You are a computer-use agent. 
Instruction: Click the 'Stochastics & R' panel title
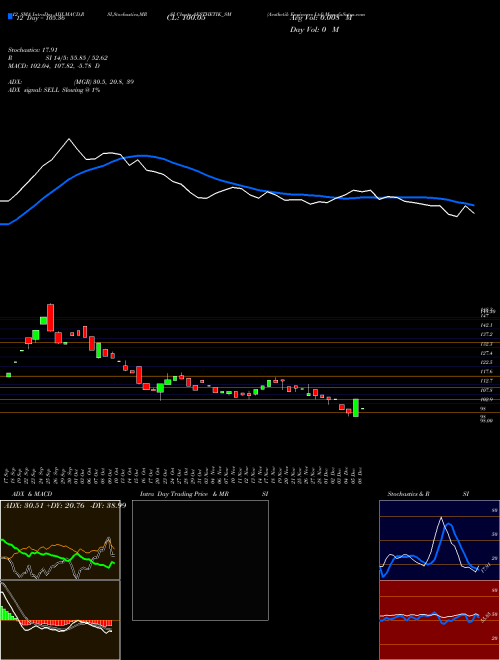pyautogui.click(x=410, y=494)
